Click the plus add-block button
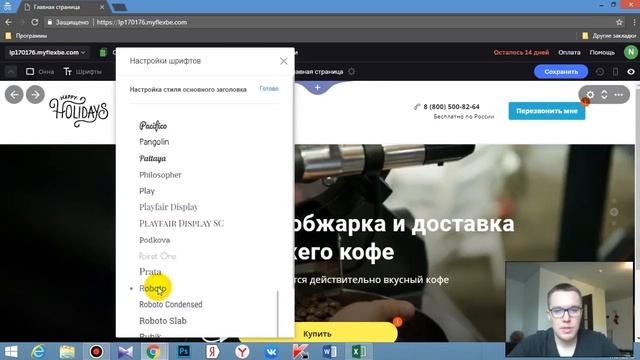This screenshot has width=640, height=360. tap(318, 87)
